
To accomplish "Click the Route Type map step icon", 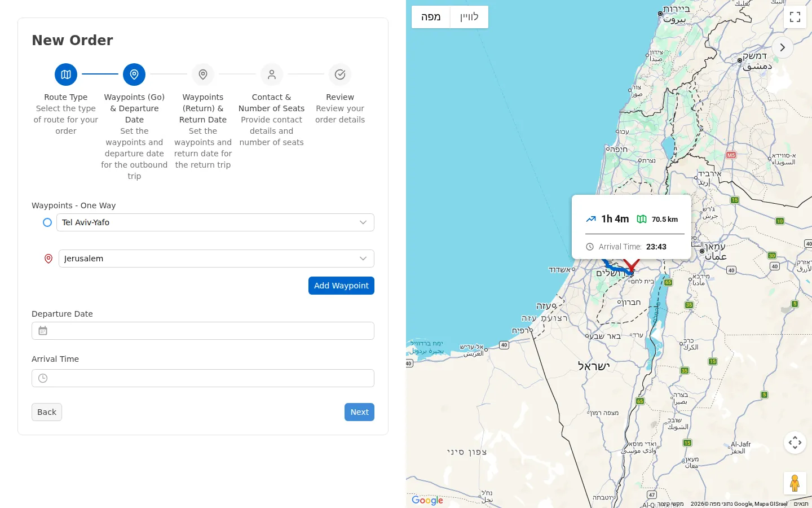I will pos(66,75).
